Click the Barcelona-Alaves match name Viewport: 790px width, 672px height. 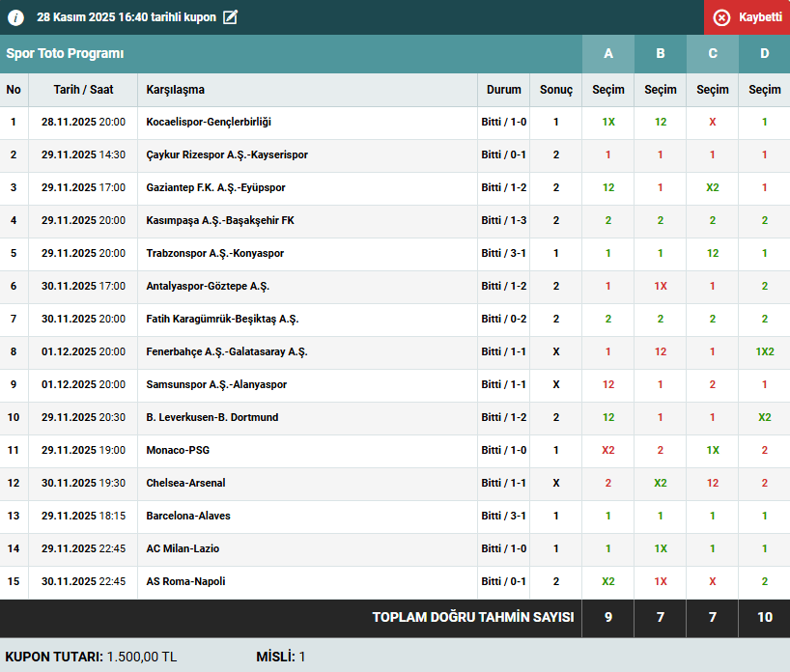coord(188,516)
